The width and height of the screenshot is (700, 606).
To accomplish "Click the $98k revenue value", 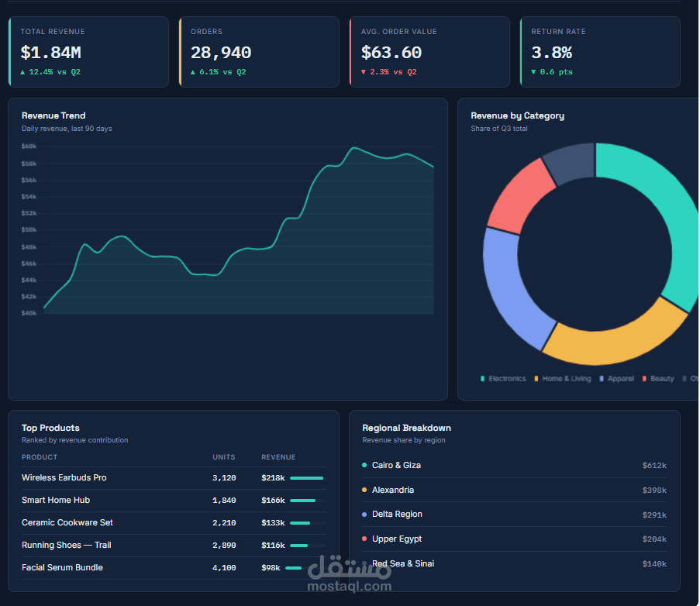I will 271,568.
